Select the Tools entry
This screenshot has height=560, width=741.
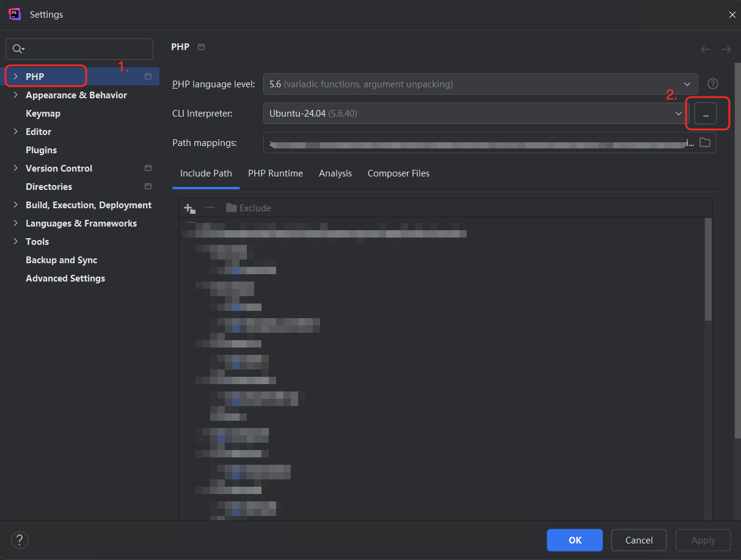37,242
